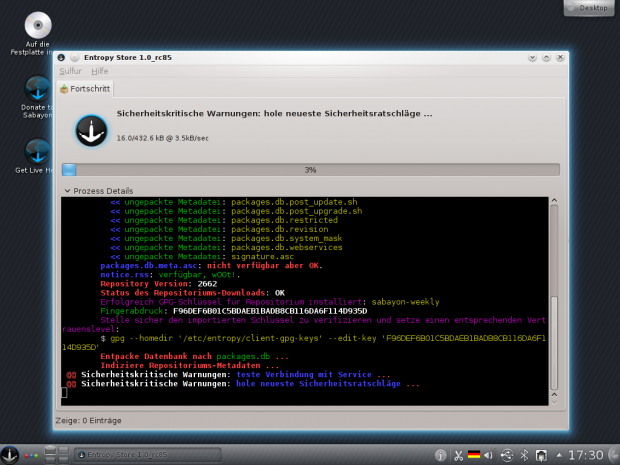Select the Fortschritt tab
The height and width of the screenshot is (465, 620).
85,88
